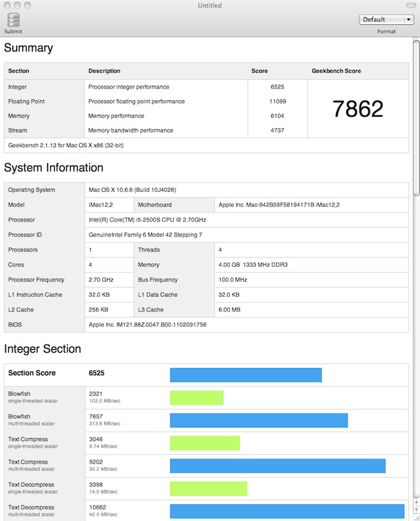The height and width of the screenshot is (521, 420).
Task: Click the Geekbench 2.1.13 version line
Action: pyautogui.click(x=66, y=145)
